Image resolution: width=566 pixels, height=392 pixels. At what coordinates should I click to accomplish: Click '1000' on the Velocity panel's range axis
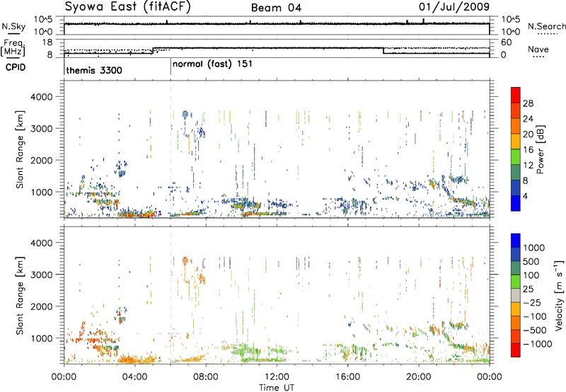(x=42, y=338)
